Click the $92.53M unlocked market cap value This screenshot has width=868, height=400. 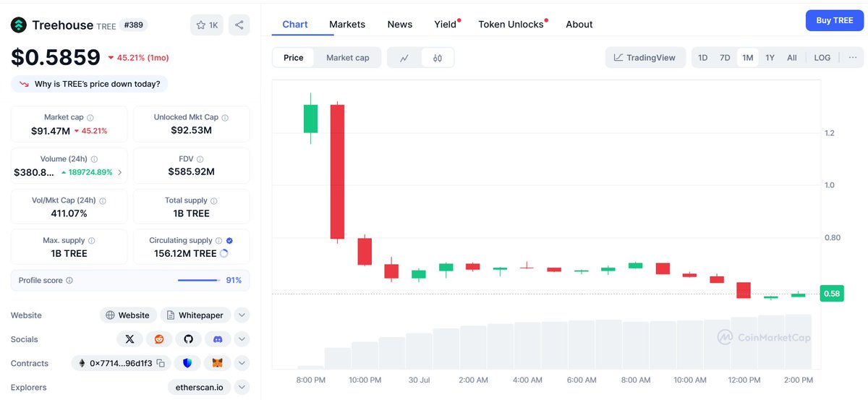(x=192, y=131)
